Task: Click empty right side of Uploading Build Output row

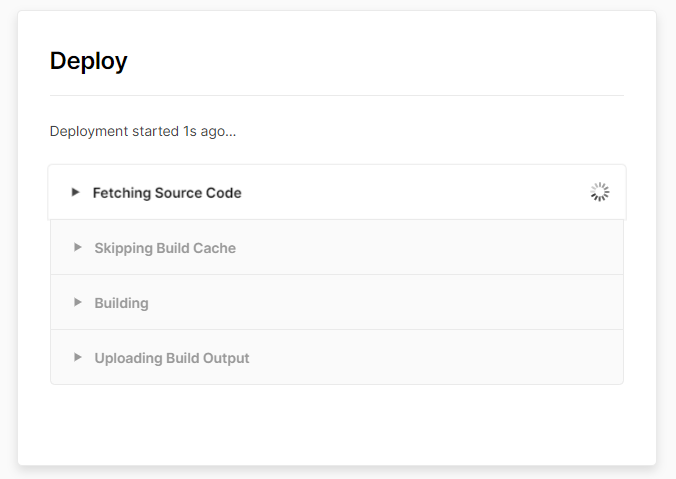Action: click(x=450, y=358)
